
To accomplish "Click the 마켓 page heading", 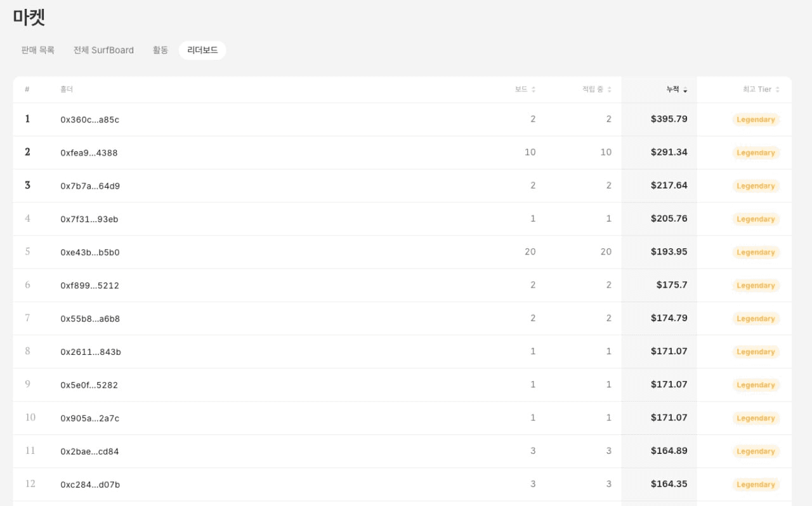I will 29,17.
